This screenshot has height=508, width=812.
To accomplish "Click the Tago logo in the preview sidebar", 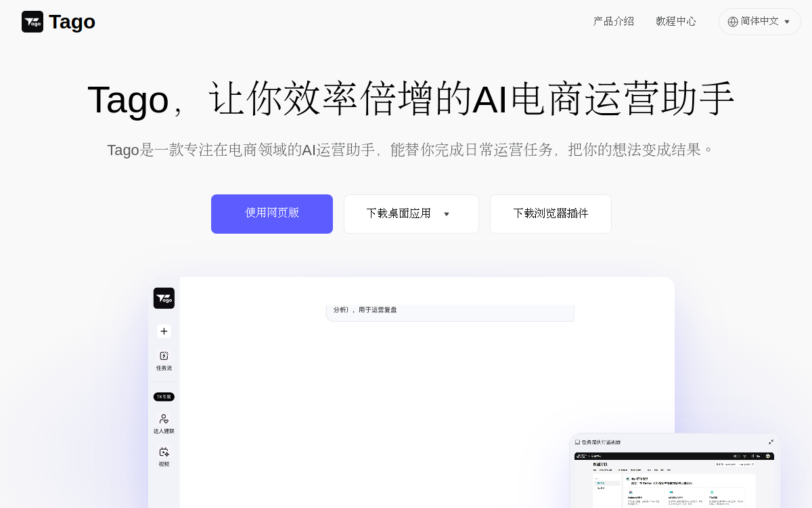I will tap(164, 298).
